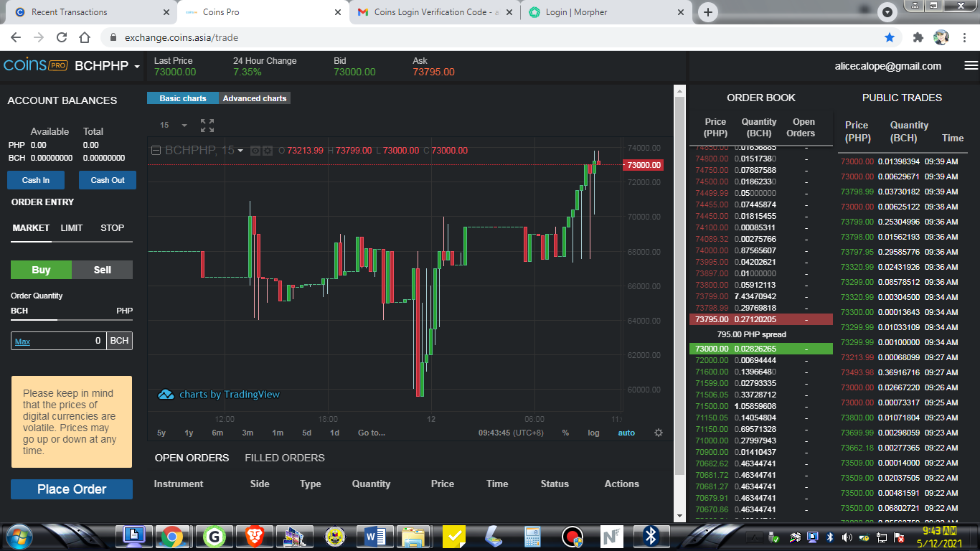The width and height of the screenshot is (980, 551).
Task: Set chart range to 1d
Action: point(334,433)
